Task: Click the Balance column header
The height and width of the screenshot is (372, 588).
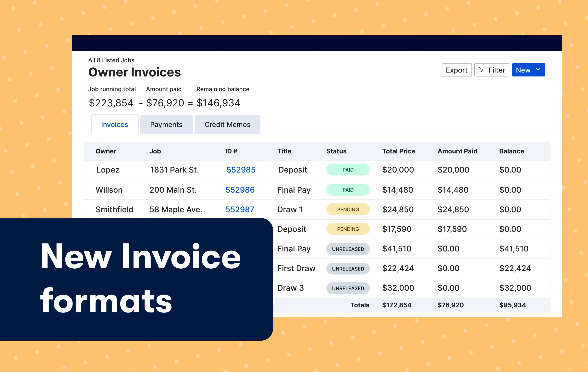Action: tap(511, 151)
